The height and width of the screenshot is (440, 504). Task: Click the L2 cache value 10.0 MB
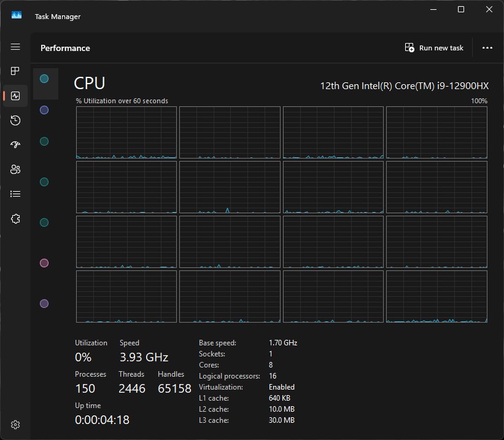pos(282,409)
